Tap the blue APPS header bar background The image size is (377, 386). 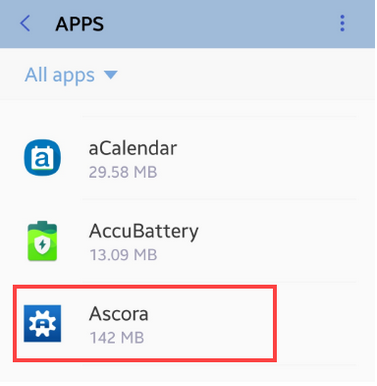[220, 24]
